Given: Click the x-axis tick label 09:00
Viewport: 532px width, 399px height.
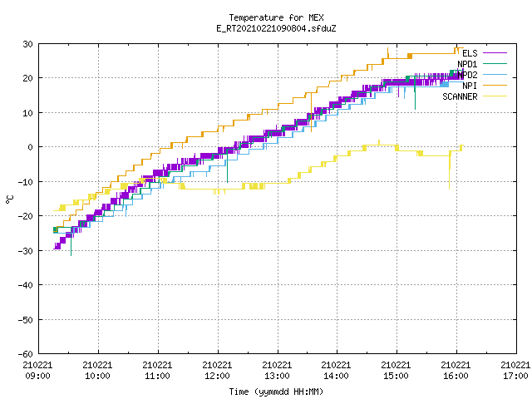Looking at the screenshot, I should coord(37,376).
